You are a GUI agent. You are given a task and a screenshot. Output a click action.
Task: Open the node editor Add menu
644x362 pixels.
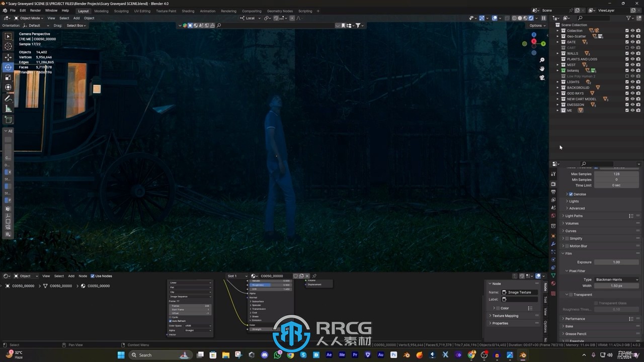pyautogui.click(x=71, y=276)
